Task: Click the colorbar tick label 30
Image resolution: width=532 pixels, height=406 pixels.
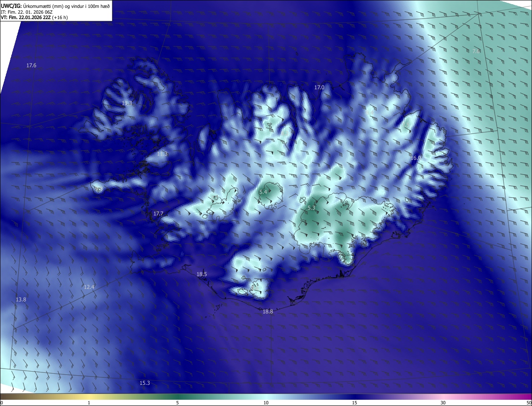Action: [443, 403]
